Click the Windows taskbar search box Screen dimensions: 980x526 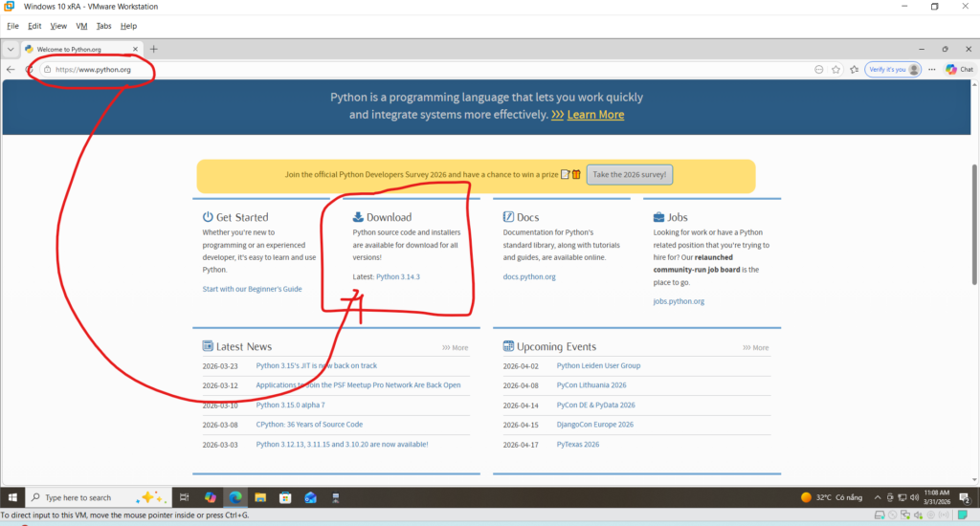pyautogui.click(x=91, y=497)
